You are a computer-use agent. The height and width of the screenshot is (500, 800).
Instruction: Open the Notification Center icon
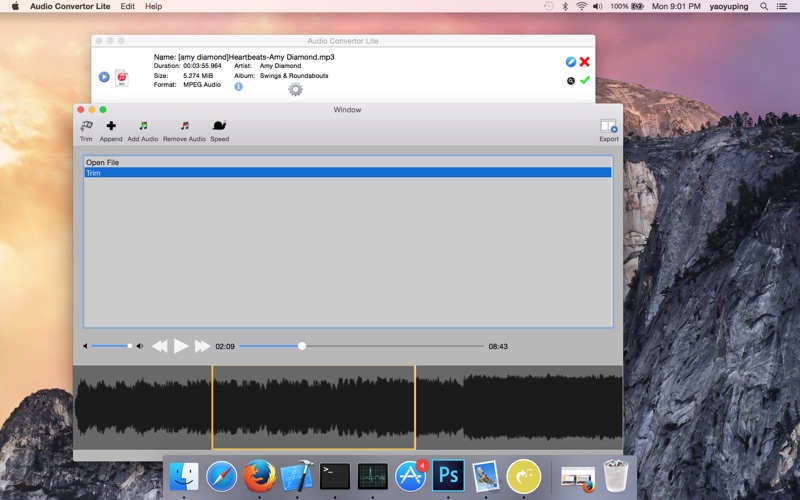[x=782, y=6]
